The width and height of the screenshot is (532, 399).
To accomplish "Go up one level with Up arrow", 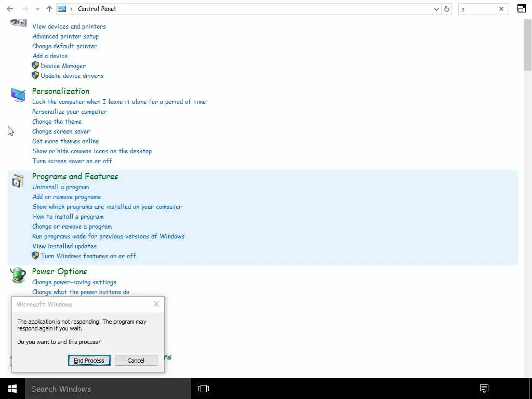I will click(x=49, y=9).
